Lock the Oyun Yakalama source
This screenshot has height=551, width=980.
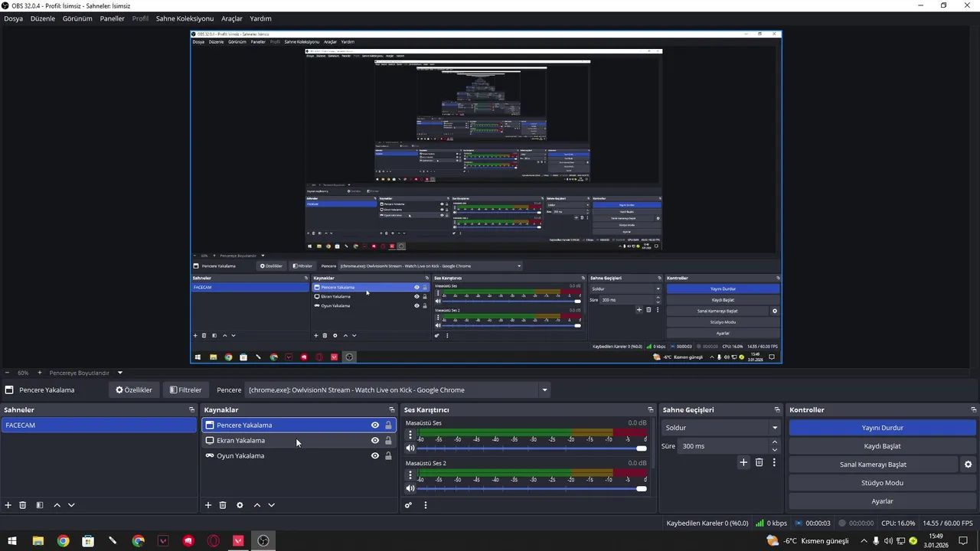click(x=388, y=456)
